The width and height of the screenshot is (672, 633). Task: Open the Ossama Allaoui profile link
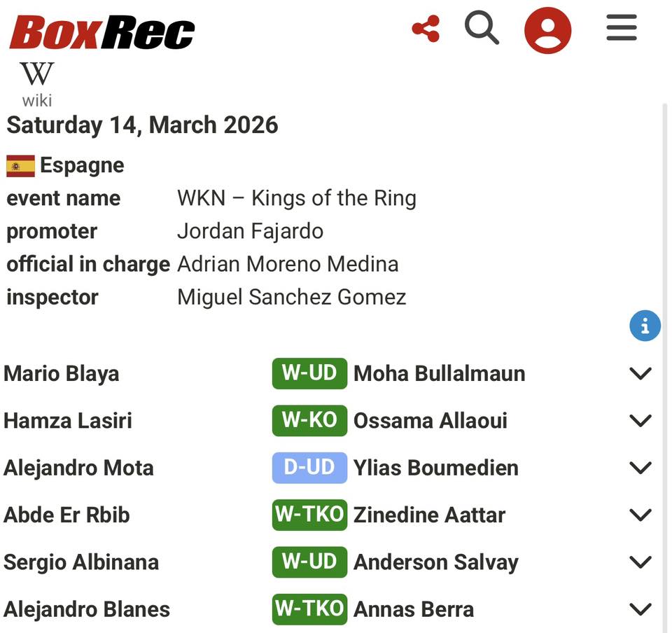pyautogui.click(x=430, y=420)
